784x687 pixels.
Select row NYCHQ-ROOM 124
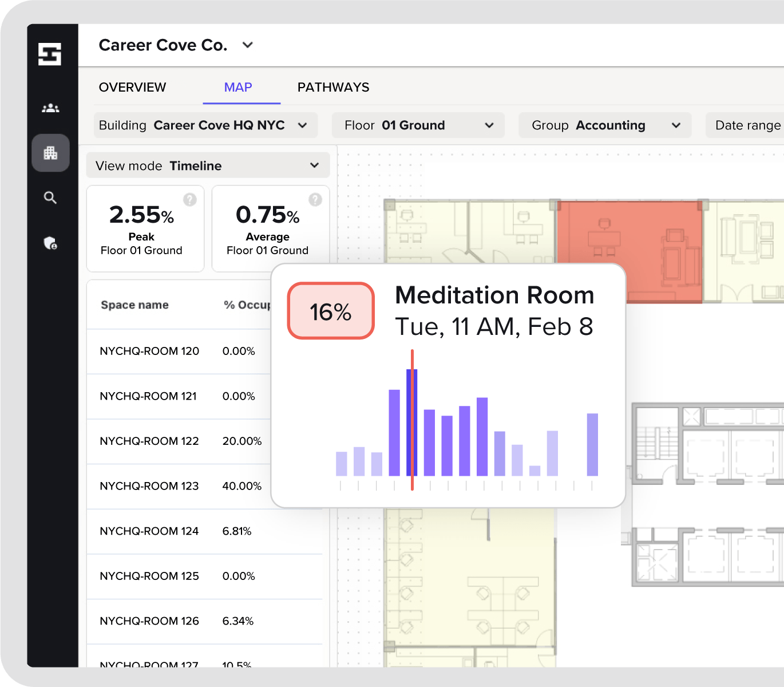205,531
